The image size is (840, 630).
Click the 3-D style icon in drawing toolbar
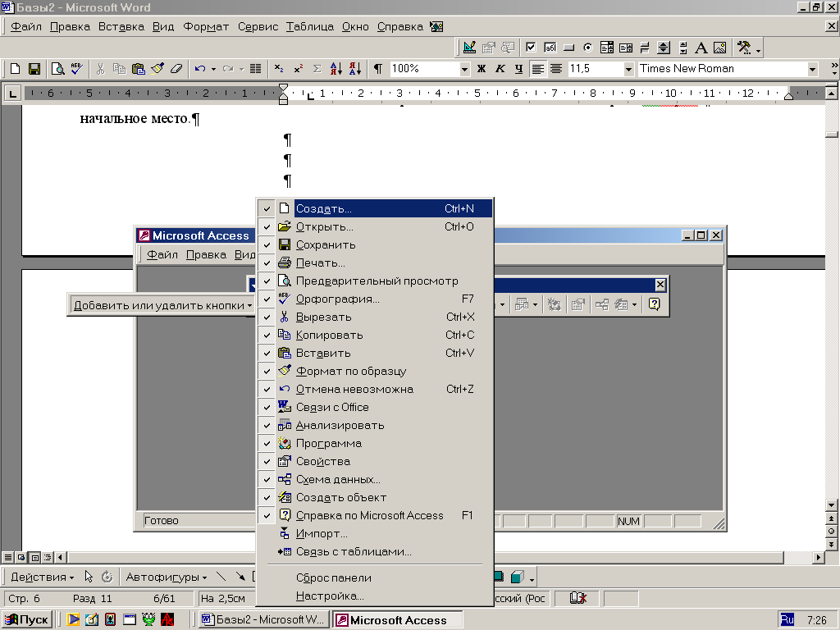(517, 577)
